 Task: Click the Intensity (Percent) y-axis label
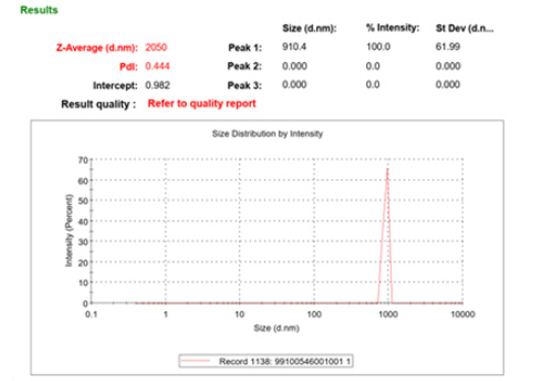coord(69,231)
